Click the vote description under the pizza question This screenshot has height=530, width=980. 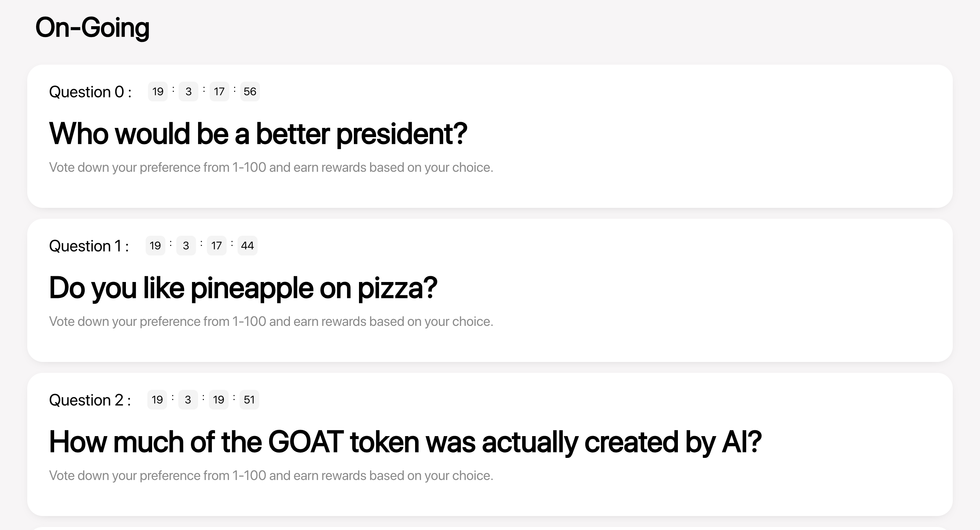pyautogui.click(x=271, y=321)
